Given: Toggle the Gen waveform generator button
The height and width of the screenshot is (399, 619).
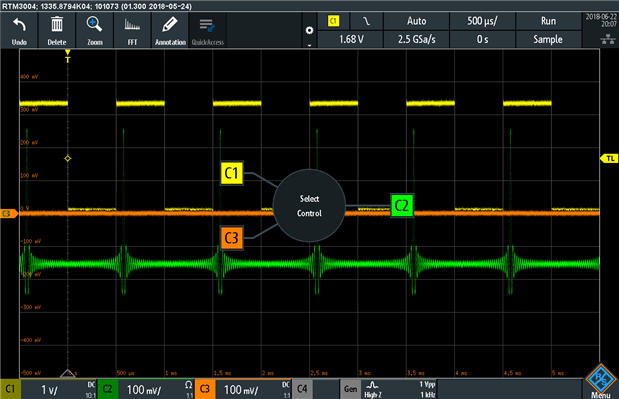Looking at the screenshot, I should 350,389.
